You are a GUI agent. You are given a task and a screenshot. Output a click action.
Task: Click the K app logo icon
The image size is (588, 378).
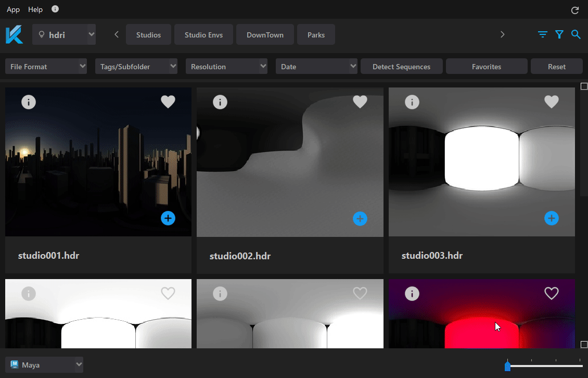14,34
